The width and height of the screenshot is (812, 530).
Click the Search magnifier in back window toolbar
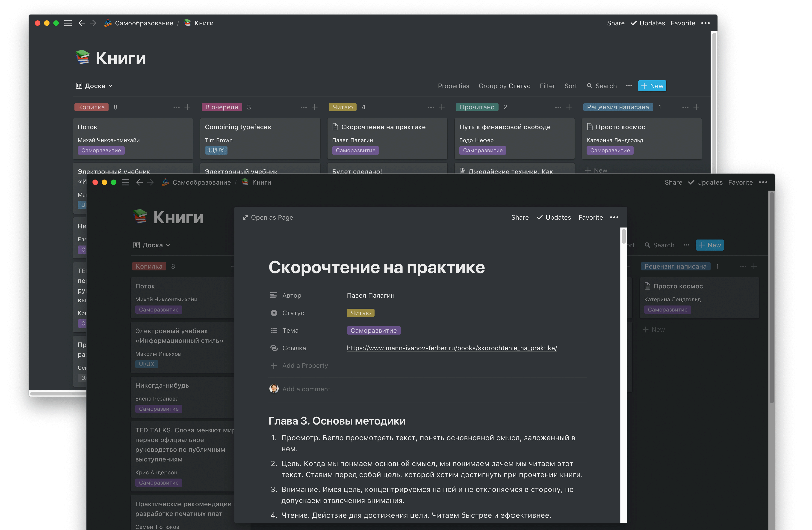590,86
